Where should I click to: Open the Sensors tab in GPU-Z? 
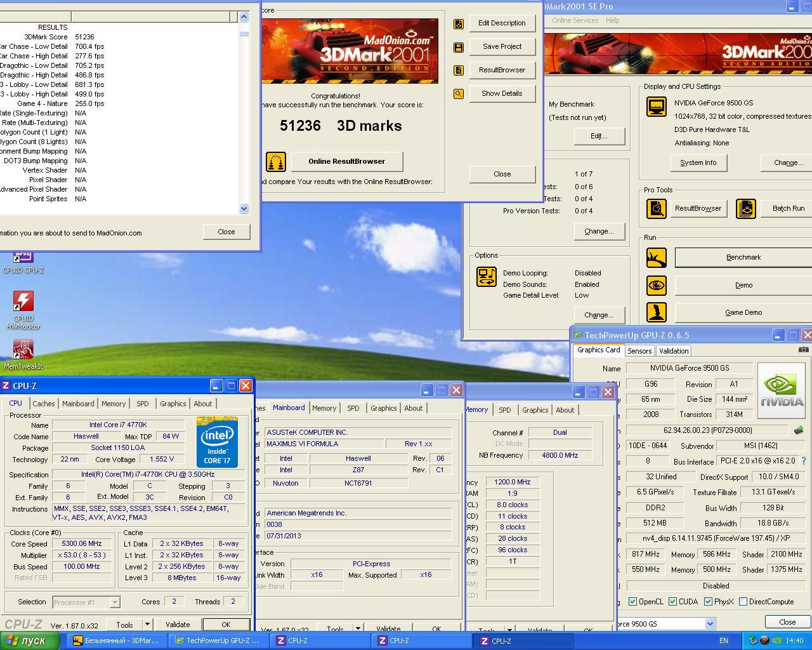(x=639, y=351)
